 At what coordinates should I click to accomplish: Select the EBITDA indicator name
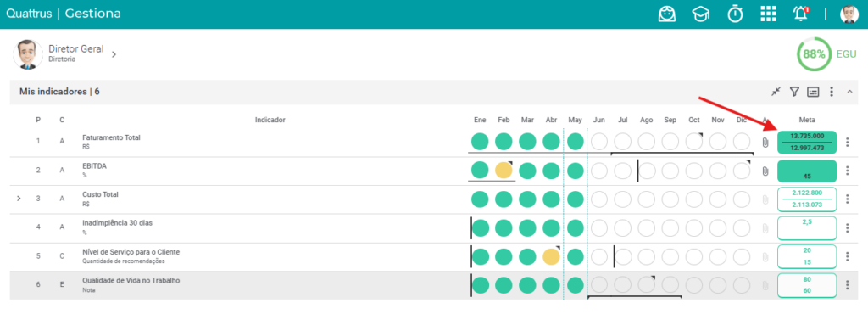click(94, 166)
